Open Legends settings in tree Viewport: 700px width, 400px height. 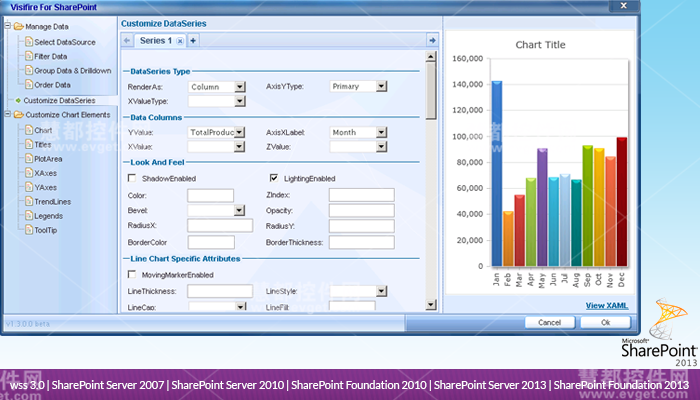(49, 216)
